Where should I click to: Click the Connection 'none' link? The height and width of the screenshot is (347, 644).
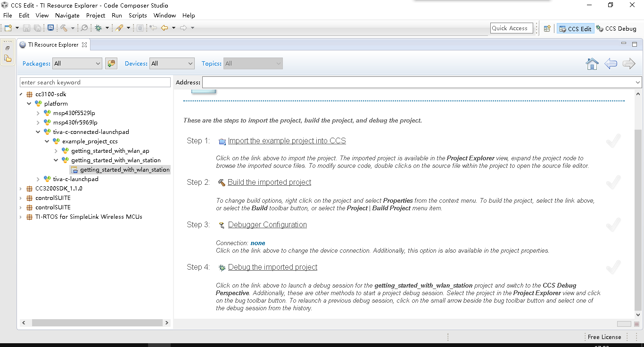(258, 243)
